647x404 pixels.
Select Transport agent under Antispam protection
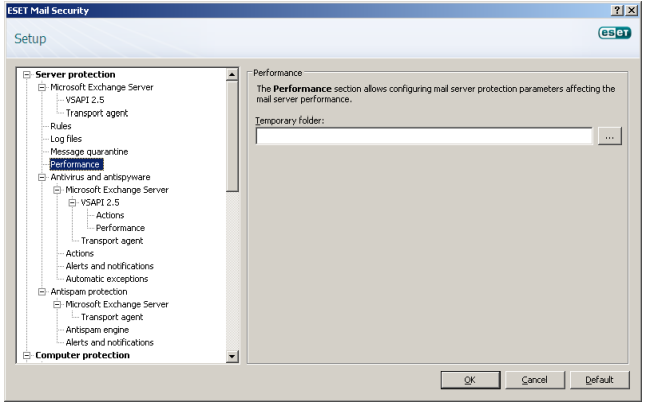click(x=112, y=317)
